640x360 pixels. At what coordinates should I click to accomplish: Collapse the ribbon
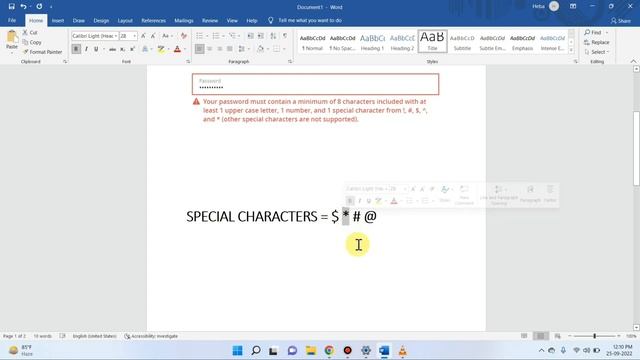coord(633,62)
